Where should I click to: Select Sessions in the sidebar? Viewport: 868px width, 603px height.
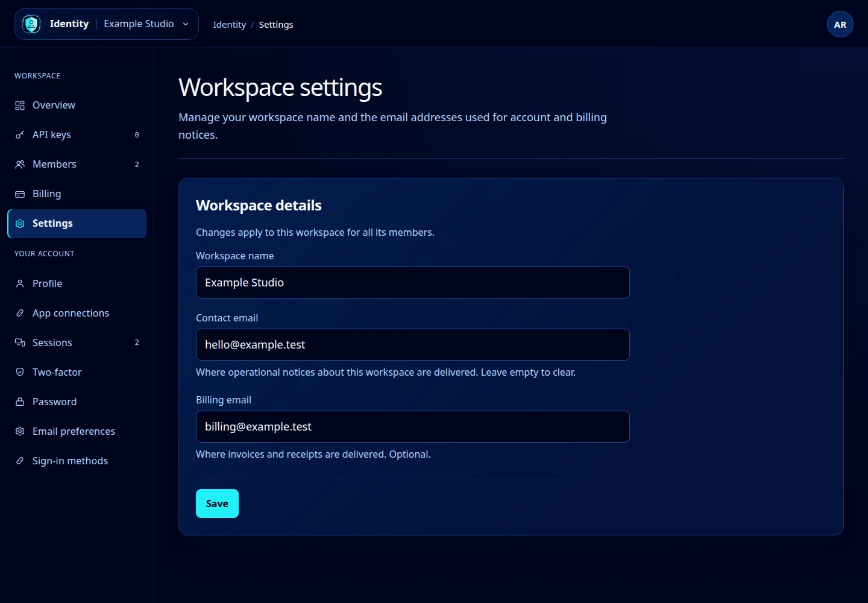[77, 343]
